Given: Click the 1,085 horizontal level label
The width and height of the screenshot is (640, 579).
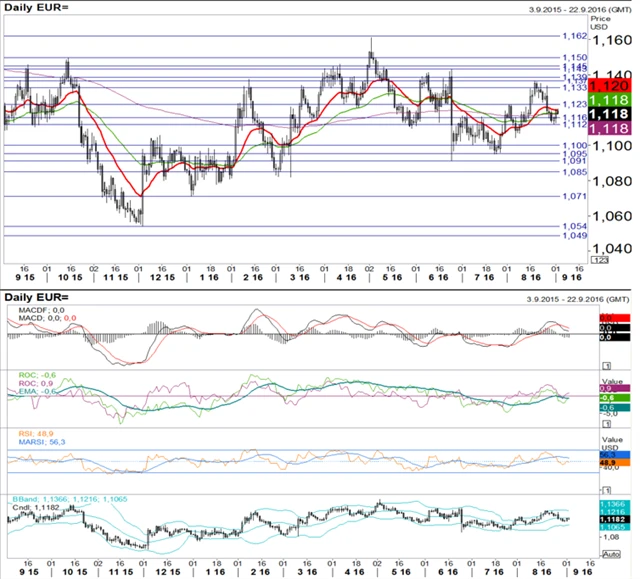Looking at the screenshot, I should click(x=574, y=172).
